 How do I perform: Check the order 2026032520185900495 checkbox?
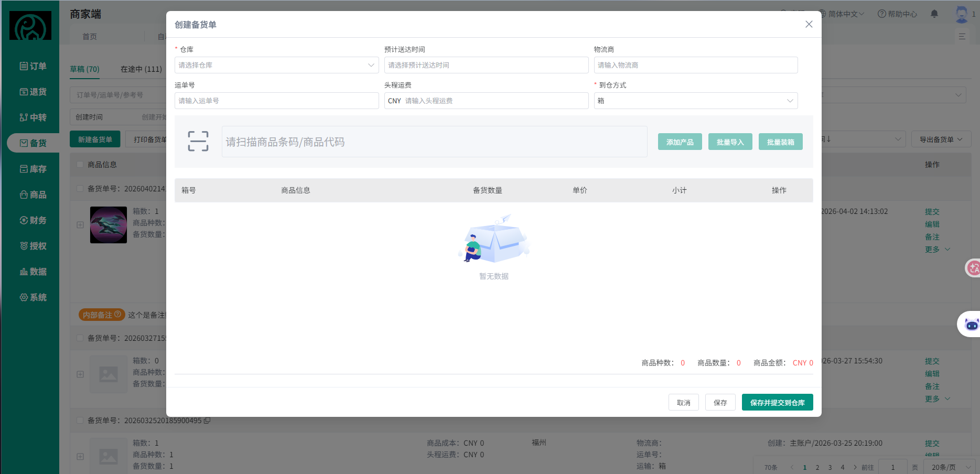80,421
